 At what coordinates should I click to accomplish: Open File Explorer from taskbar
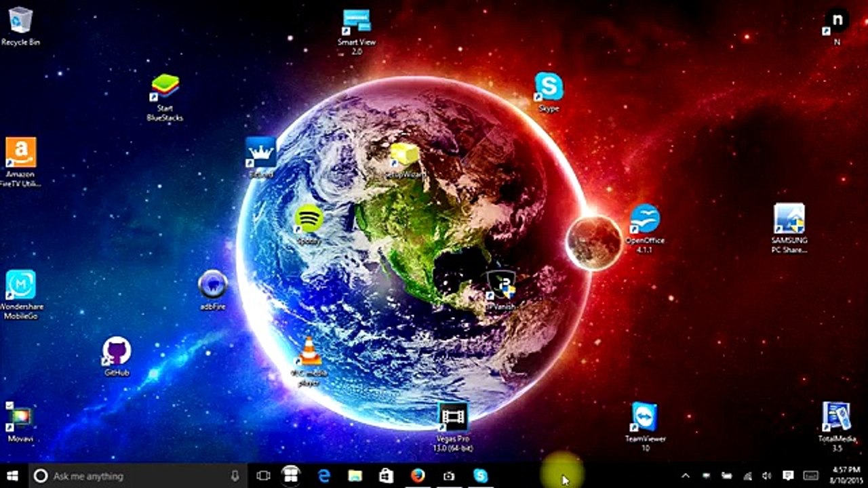point(355,476)
